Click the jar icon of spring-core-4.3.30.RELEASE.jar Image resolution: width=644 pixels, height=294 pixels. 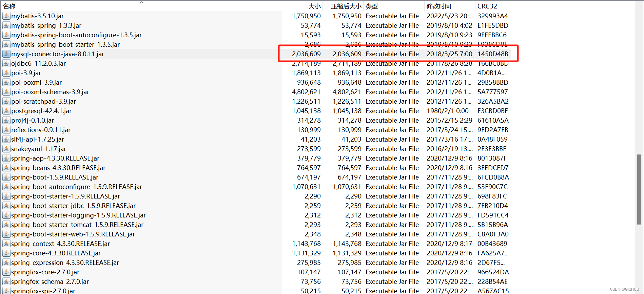[x=6, y=253]
